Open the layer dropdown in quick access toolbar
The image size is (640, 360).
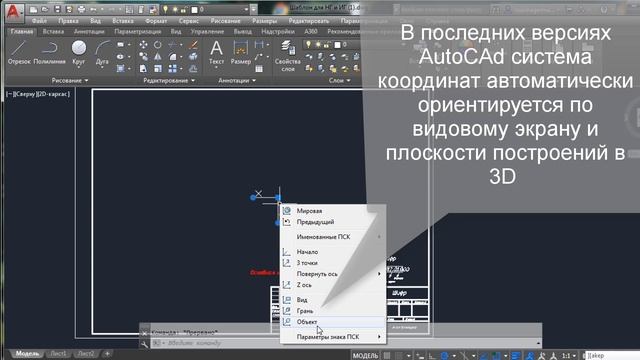246,9
